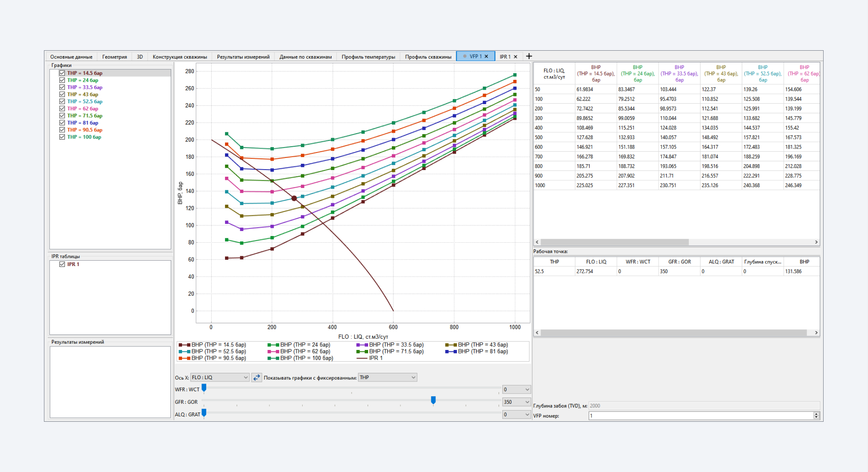Open the fixed parameter THP dropdown
Viewport: 868px width, 472px height.
pyautogui.click(x=388, y=378)
